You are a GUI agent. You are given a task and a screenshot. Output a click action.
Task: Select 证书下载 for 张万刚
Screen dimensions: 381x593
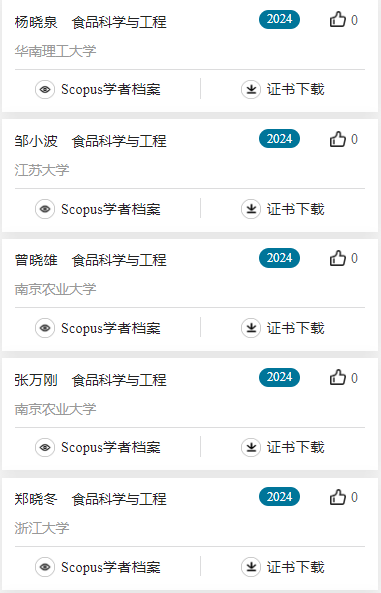click(x=295, y=447)
